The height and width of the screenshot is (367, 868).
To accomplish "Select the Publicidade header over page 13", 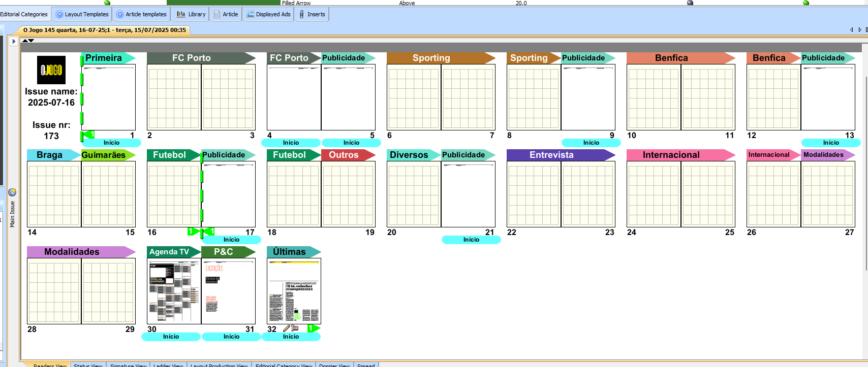I will 828,58.
